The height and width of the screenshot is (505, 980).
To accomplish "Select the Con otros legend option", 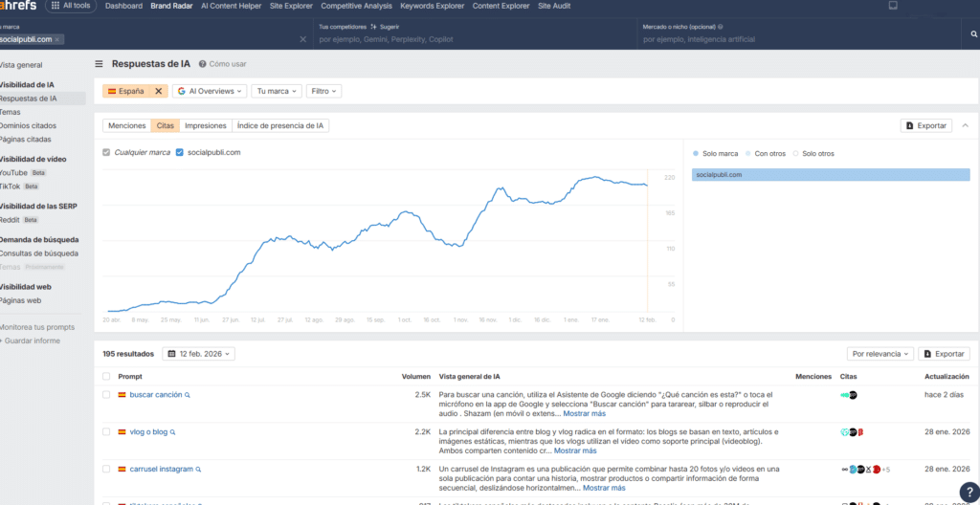I will pyautogui.click(x=766, y=154).
